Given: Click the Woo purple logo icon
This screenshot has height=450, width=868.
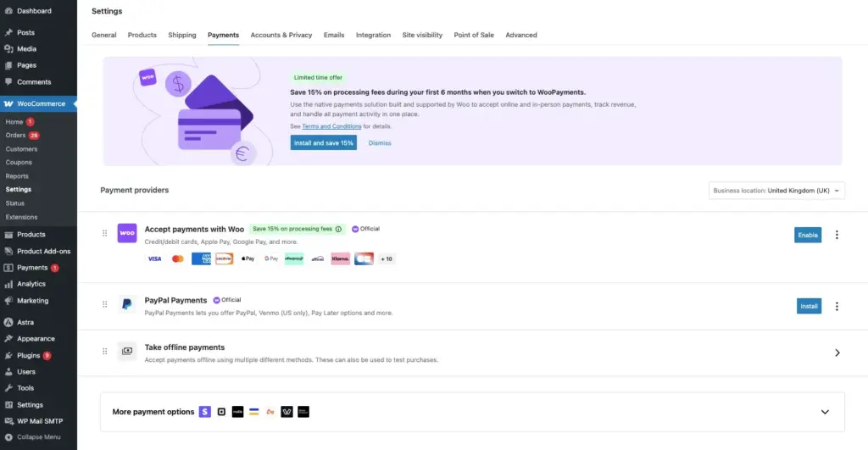Looking at the screenshot, I should (127, 233).
